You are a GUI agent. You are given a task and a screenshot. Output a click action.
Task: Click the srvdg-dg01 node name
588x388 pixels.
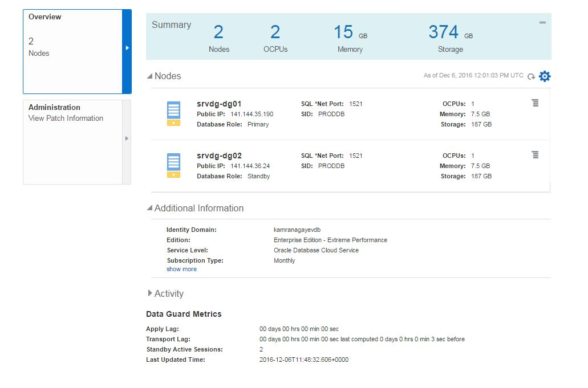[x=219, y=104]
